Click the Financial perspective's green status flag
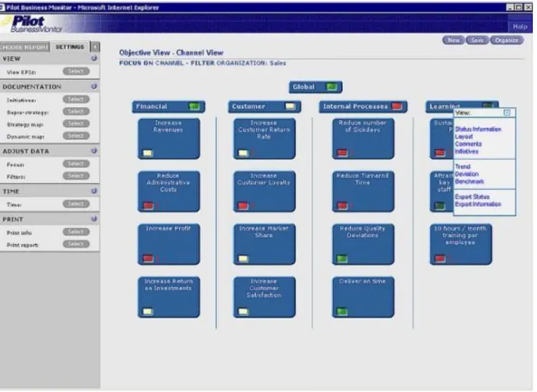This screenshot has height=392, width=537. point(194,106)
